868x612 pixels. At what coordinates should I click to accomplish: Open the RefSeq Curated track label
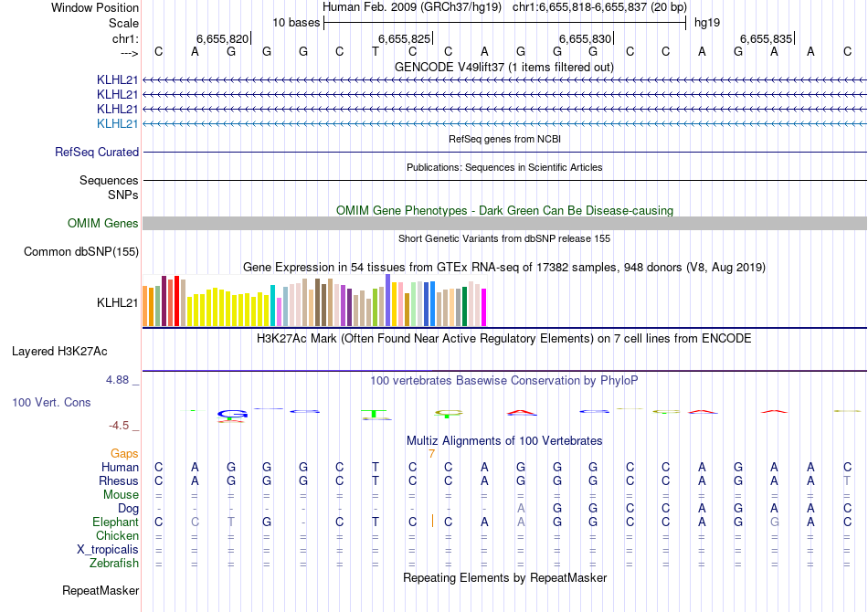[97, 153]
